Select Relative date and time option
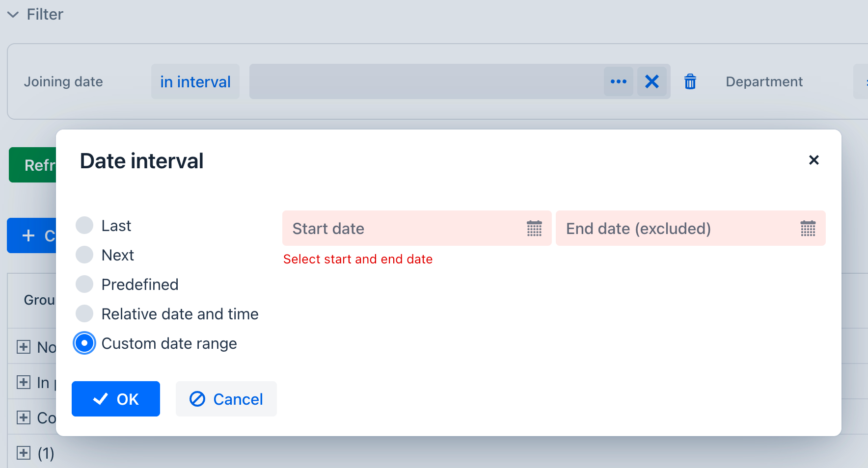 (x=84, y=314)
